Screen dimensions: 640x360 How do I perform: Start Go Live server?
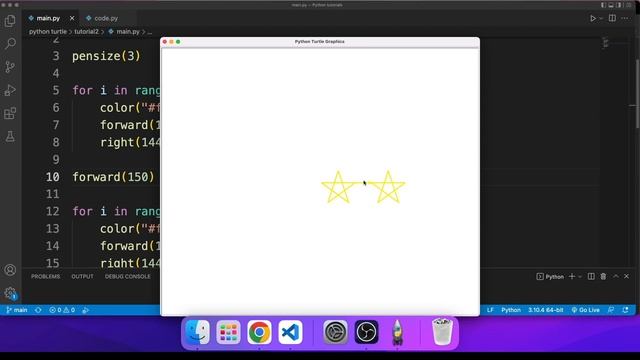coord(585,310)
